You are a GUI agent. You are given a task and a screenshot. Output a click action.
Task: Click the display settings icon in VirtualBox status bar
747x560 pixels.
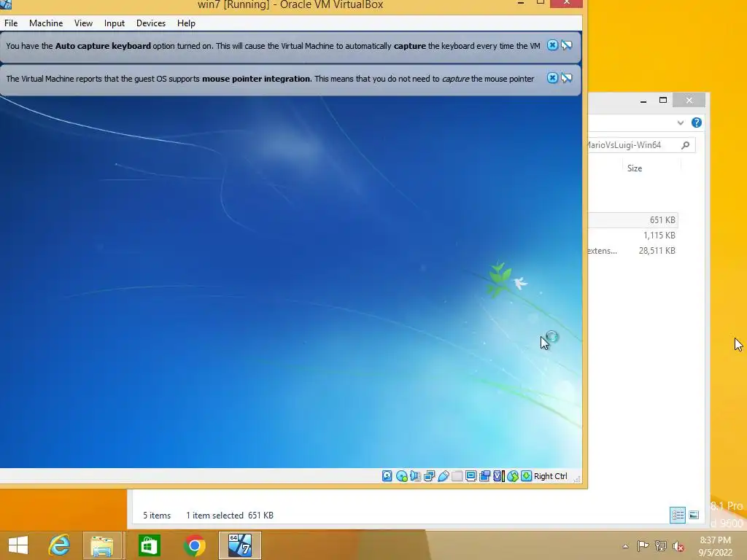pos(471,475)
